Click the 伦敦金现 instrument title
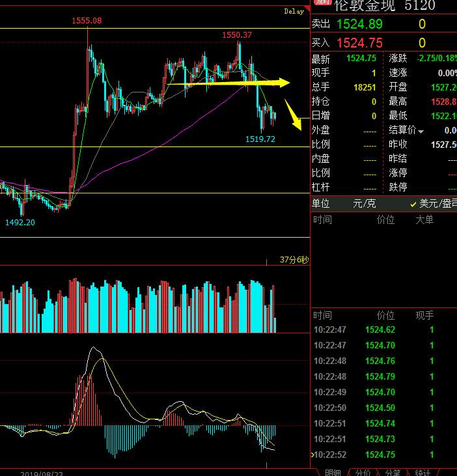This screenshot has height=476, width=457. tap(365, 5)
